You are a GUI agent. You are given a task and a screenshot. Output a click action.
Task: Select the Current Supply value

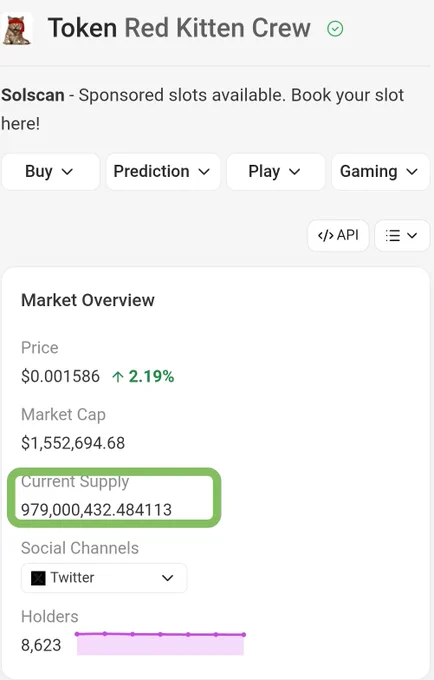click(x=96, y=510)
